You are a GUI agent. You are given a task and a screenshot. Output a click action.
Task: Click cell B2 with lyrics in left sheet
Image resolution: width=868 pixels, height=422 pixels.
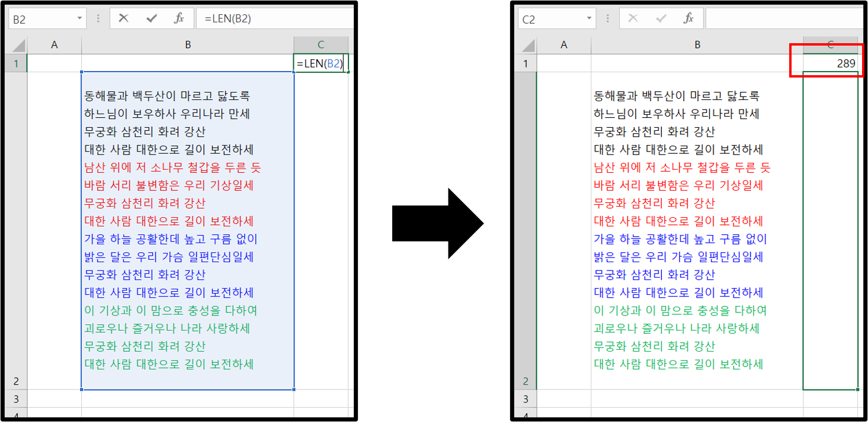tap(188, 231)
